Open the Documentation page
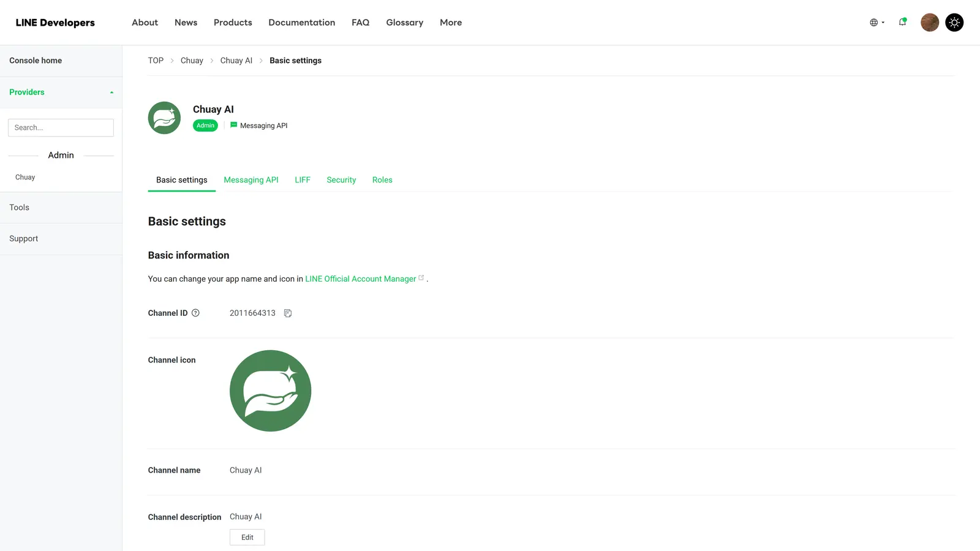This screenshot has height=551, width=980. point(301,23)
